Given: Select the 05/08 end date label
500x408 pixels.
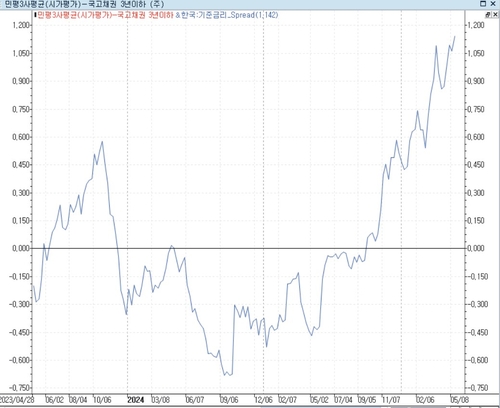Looking at the screenshot, I should tap(459, 399).
